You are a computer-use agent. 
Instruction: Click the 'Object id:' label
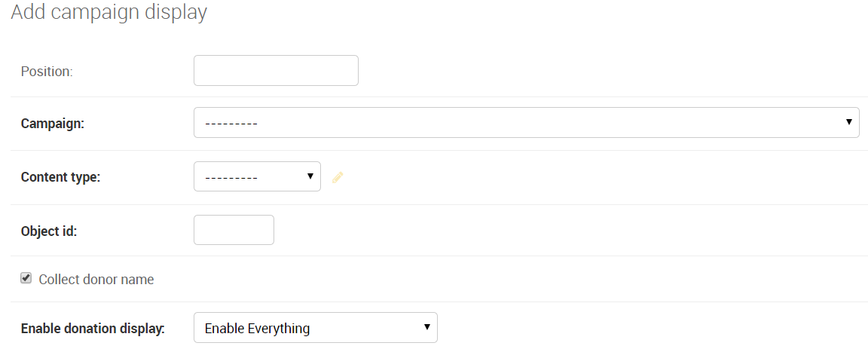coord(49,231)
